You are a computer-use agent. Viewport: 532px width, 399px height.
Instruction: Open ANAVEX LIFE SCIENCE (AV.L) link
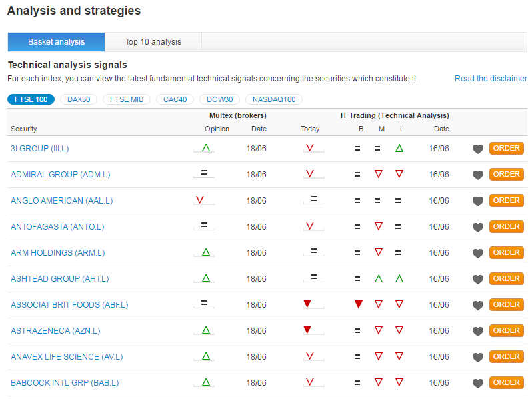(67, 357)
